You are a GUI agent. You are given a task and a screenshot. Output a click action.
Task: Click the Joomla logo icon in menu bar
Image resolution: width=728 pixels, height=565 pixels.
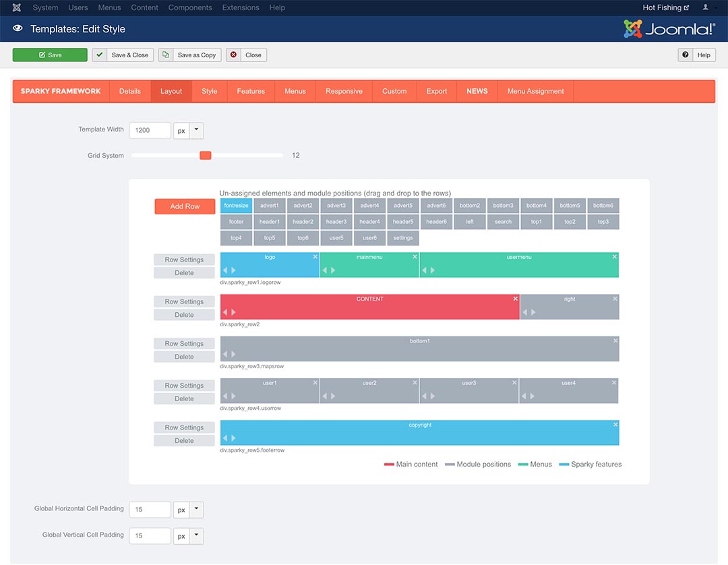click(17, 7)
